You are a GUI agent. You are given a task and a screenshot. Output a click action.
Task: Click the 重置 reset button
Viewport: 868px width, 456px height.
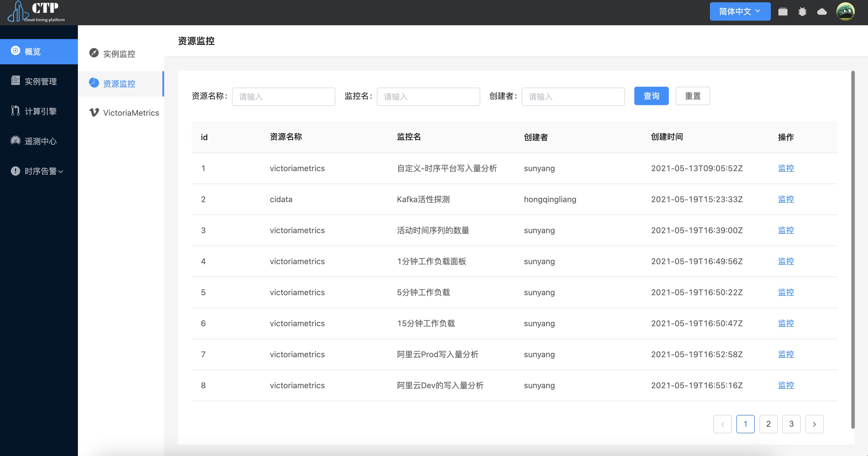693,96
